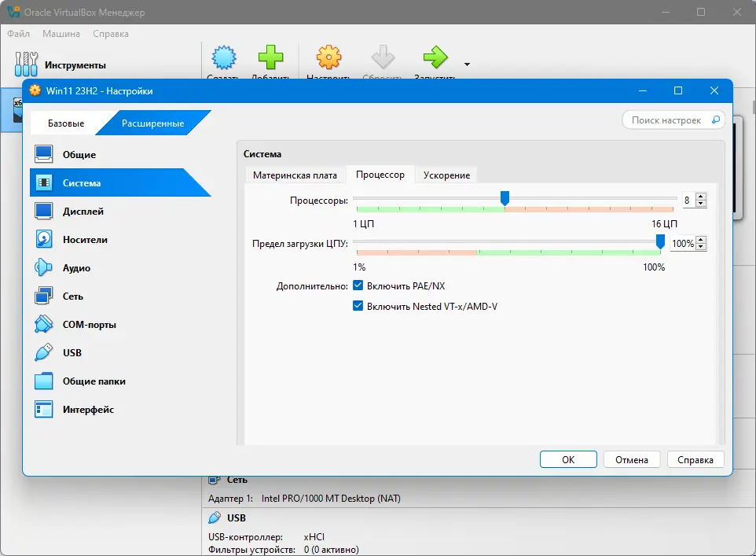
Task: Click the 16 ЦП maximum label
Action: pyautogui.click(x=664, y=224)
